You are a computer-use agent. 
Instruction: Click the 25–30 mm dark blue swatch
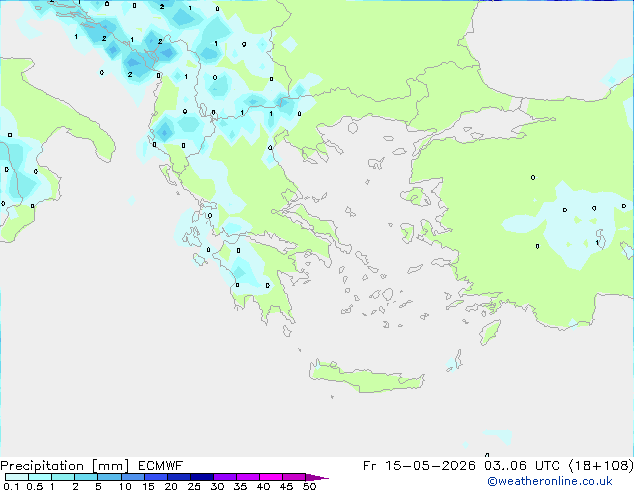(x=202, y=477)
